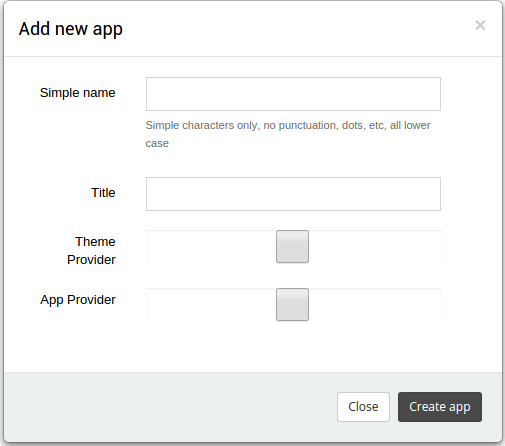Dismiss the dialog with the X icon
Viewport: 505px width, 446px height.
click(x=480, y=25)
